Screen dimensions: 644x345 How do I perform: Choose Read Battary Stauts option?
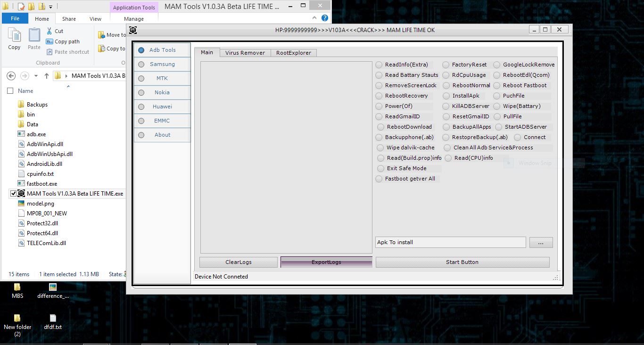coord(379,75)
